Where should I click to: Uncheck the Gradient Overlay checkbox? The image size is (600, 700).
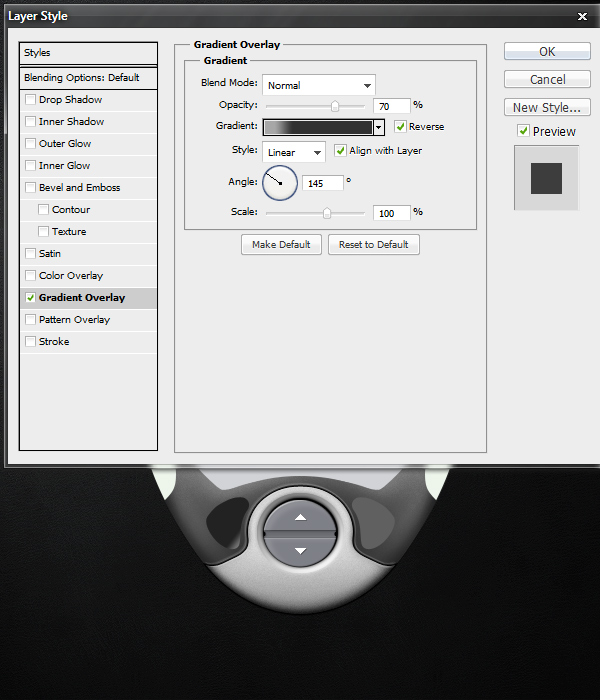30,297
